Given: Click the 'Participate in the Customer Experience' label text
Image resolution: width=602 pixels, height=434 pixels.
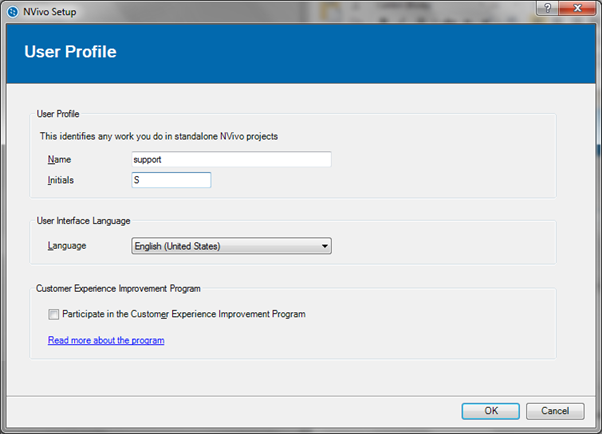Looking at the screenshot, I should coord(184,314).
